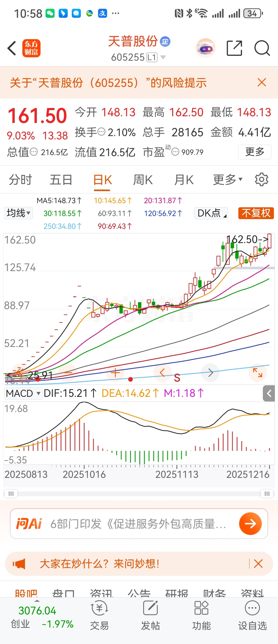Screen dimensions: 278x644
Task: Open the DK点 selector
Action: coord(211,213)
